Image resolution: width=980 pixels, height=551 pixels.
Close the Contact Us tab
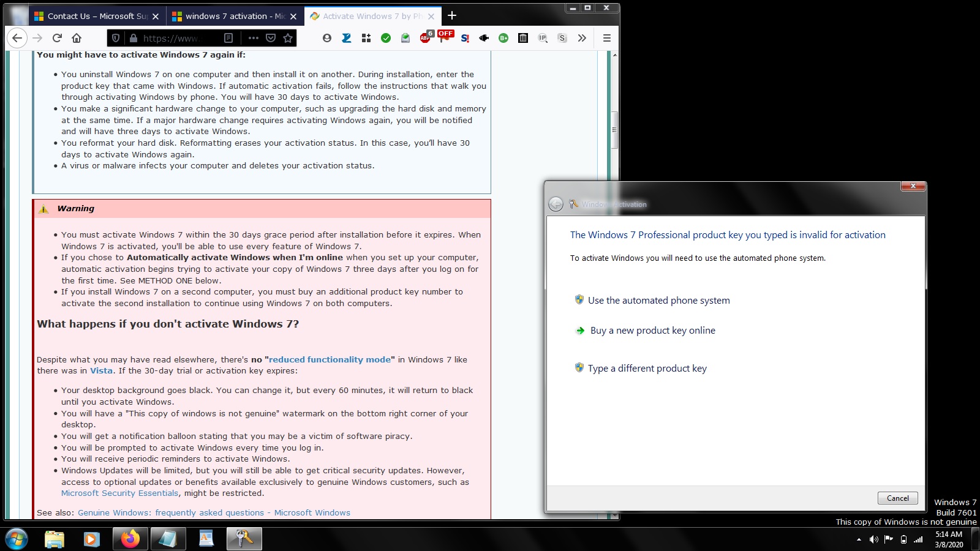tap(156, 17)
